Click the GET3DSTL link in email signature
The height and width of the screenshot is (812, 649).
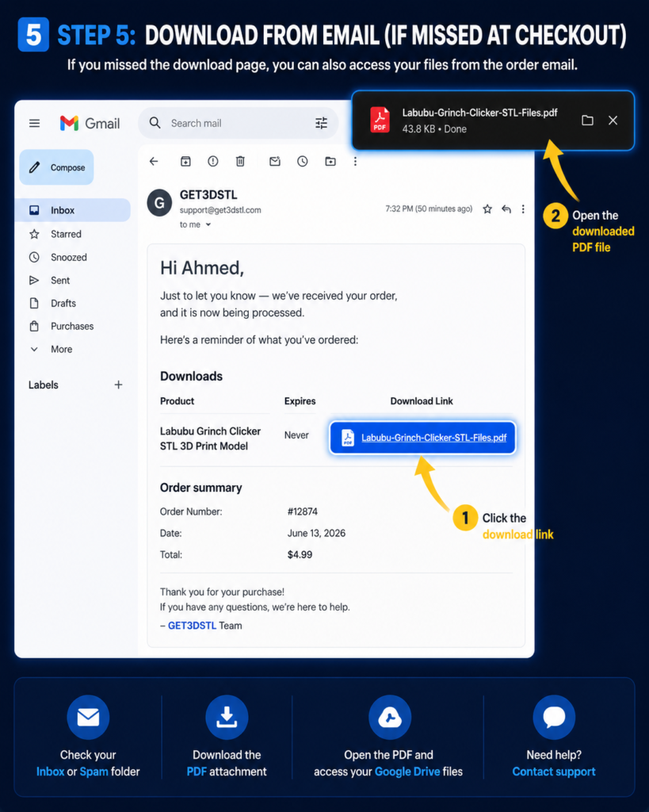(x=192, y=626)
